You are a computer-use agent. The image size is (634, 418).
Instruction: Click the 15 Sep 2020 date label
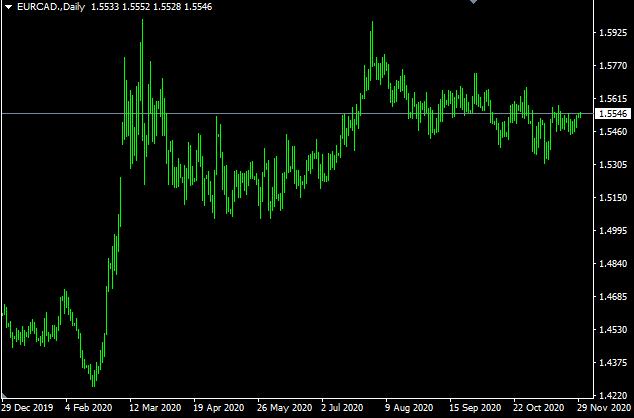476,407
